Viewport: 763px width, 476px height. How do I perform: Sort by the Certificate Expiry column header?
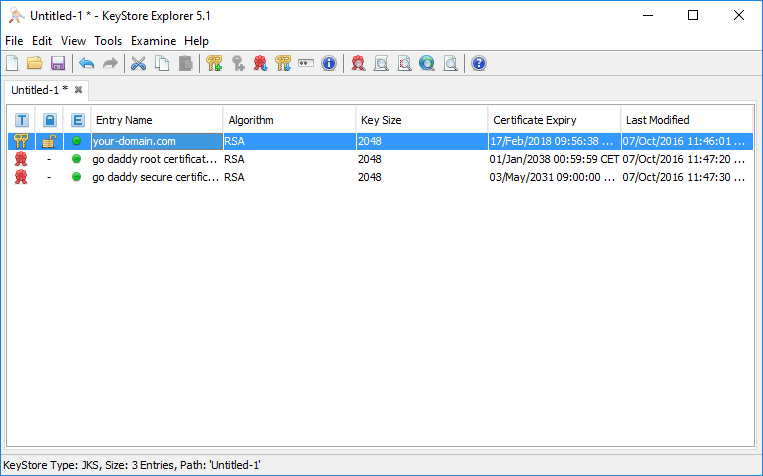(553, 120)
